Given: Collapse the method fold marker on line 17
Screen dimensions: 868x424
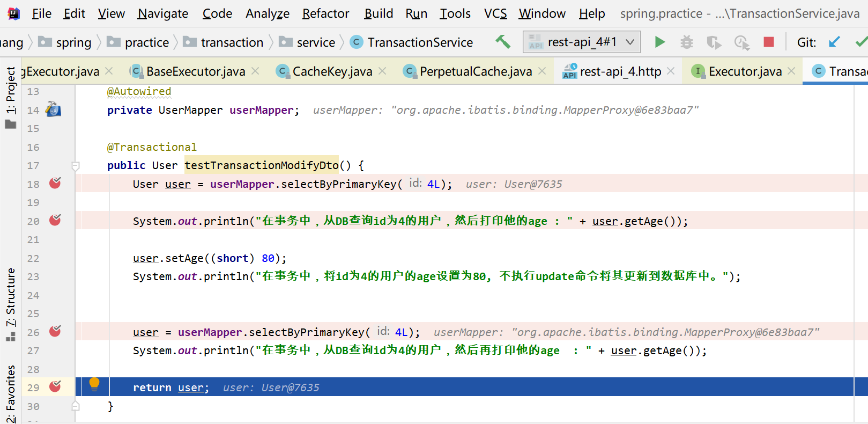Looking at the screenshot, I should click(76, 166).
